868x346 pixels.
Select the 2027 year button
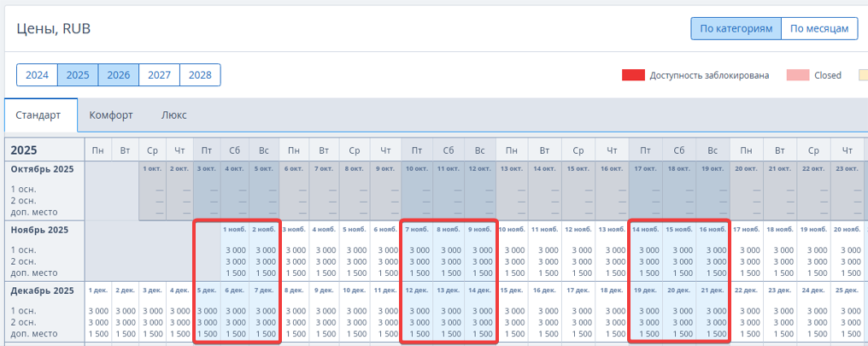pyautogui.click(x=159, y=75)
